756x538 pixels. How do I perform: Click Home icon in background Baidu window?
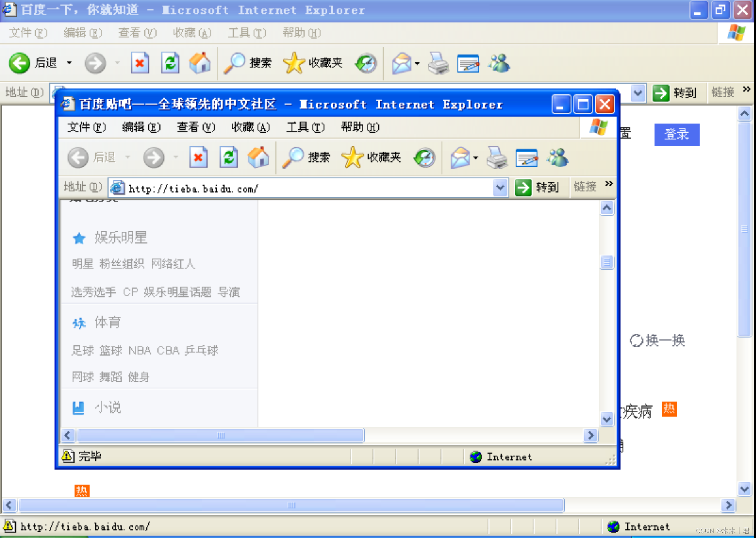200,63
